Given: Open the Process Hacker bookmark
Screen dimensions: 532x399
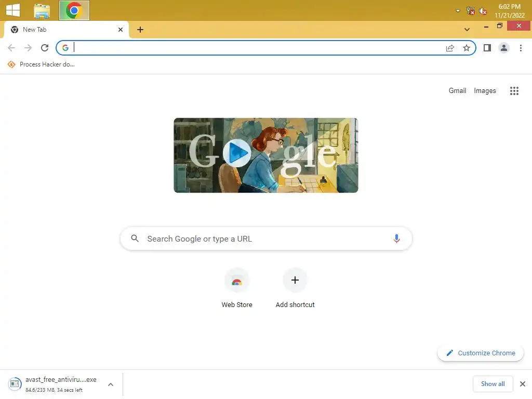Looking at the screenshot, I should point(41,64).
